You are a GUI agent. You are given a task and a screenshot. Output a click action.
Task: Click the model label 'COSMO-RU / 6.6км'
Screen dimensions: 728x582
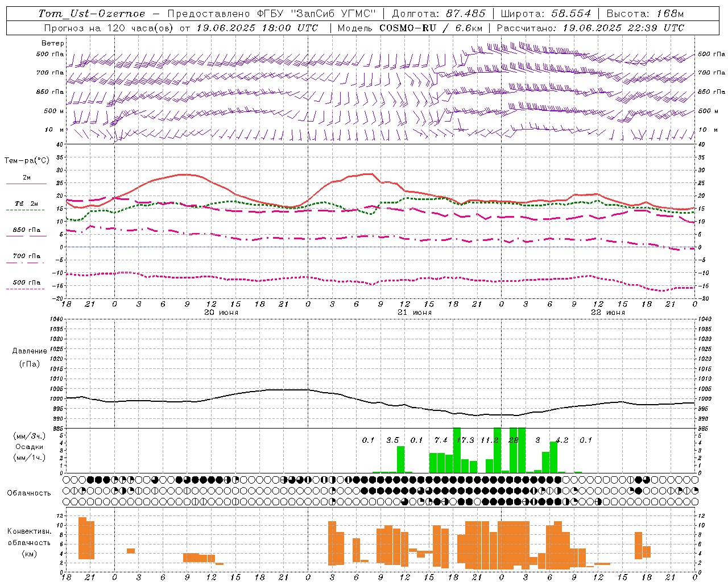tap(431, 28)
